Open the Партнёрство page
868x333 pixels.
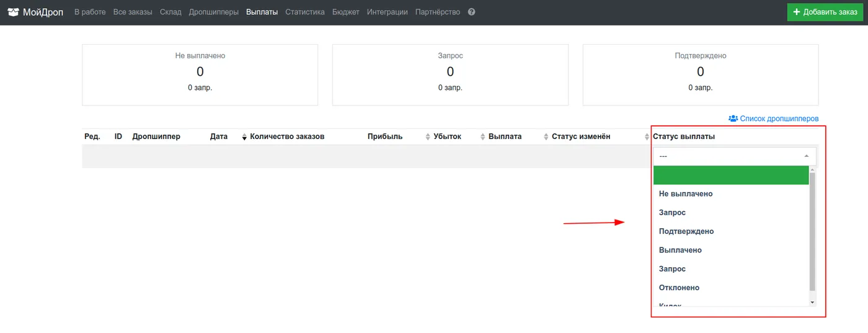438,12
